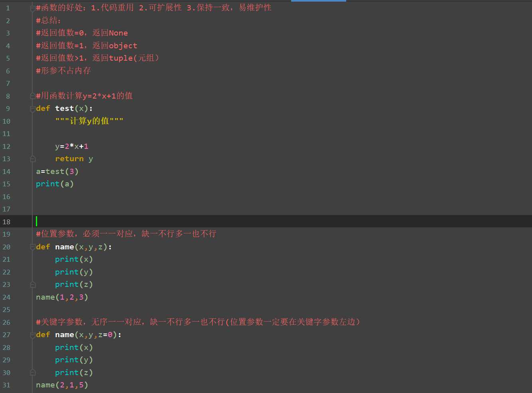This screenshot has width=532, height=393.
Task: Click the comment '#返回值数>1, 返回tuple(元组)'
Action: point(98,58)
